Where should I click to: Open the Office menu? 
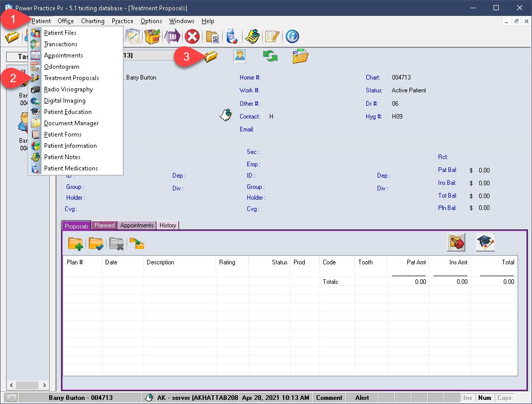(66, 21)
